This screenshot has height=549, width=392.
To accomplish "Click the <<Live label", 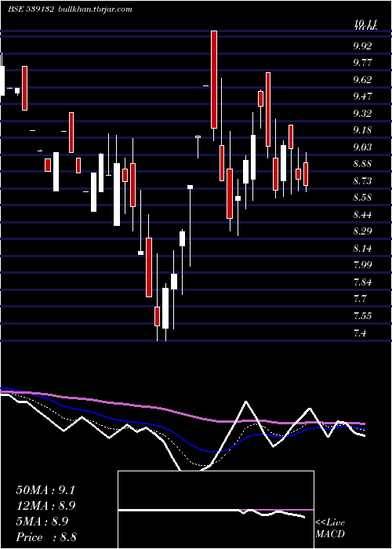I will (330, 523).
